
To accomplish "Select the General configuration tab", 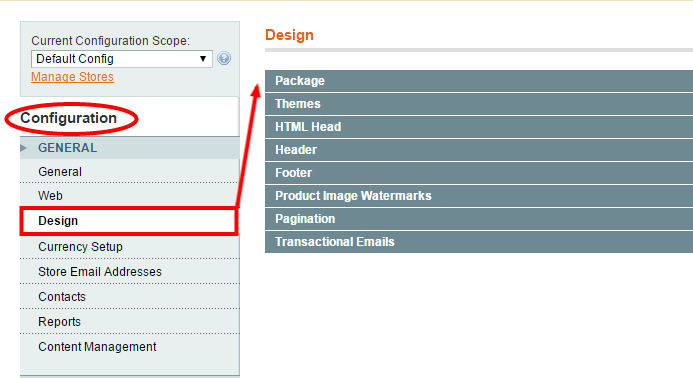I will (129, 172).
